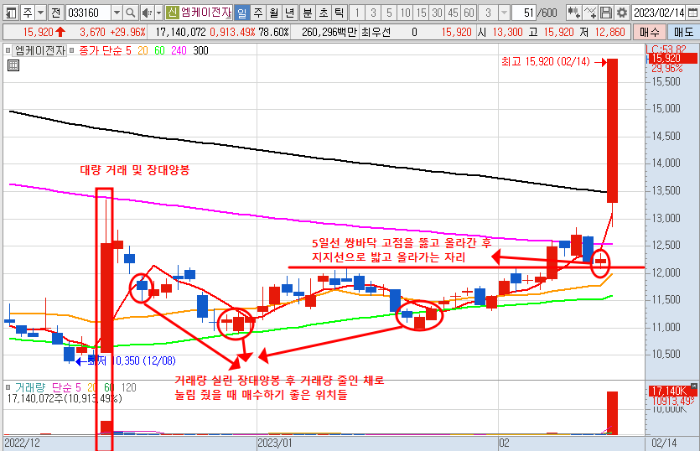
Task: Click the +29.96% change rate
Action: (x=129, y=32)
